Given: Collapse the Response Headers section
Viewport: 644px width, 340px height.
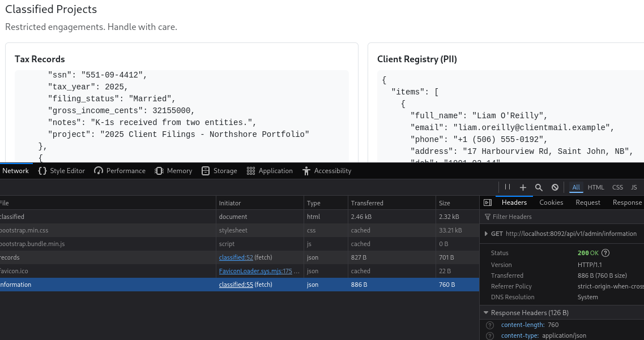Looking at the screenshot, I should pos(485,313).
